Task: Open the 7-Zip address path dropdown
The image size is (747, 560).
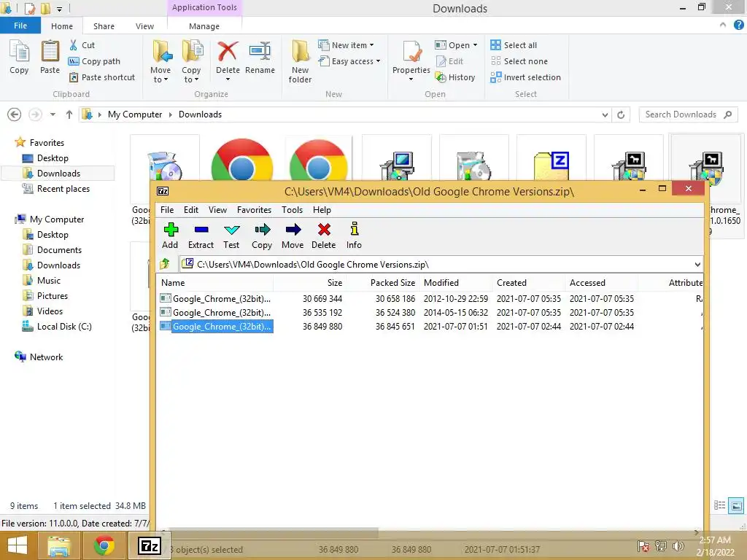Action: pos(697,264)
